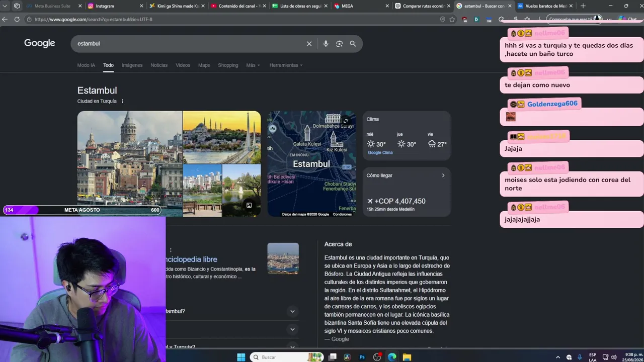This screenshot has height=362, width=644.
Task: Switch to the Imágenes tab
Action: click(x=132, y=65)
